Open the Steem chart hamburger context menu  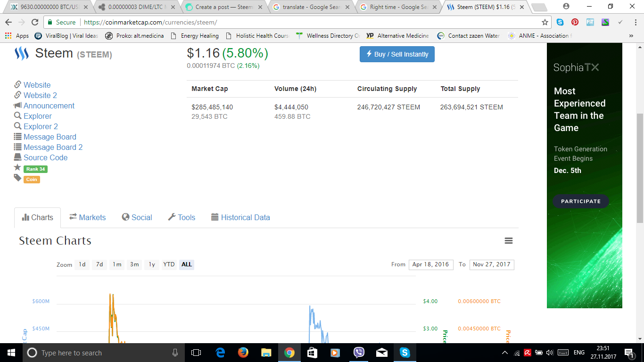click(509, 241)
